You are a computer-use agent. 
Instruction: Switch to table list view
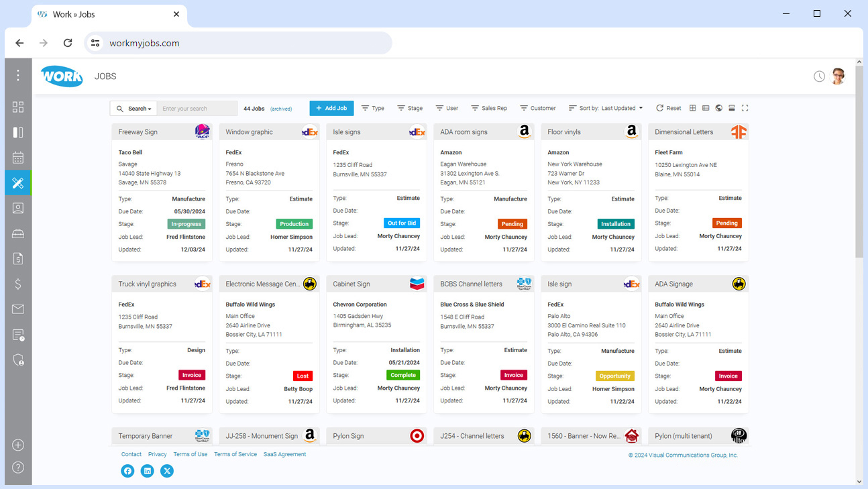pyautogui.click(x=706, y=108)
